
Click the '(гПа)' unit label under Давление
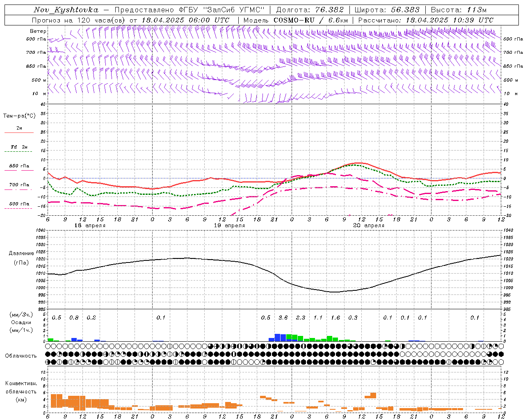click(x=21, y=263)
